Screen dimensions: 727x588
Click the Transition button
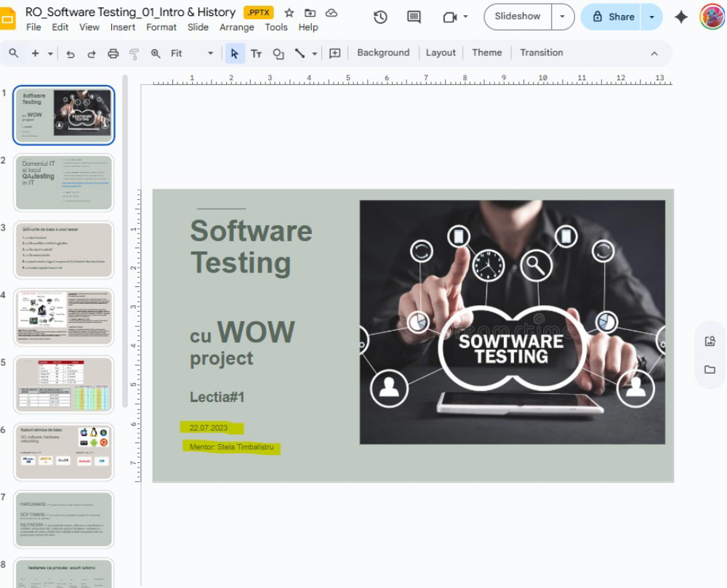click(541, 52)
